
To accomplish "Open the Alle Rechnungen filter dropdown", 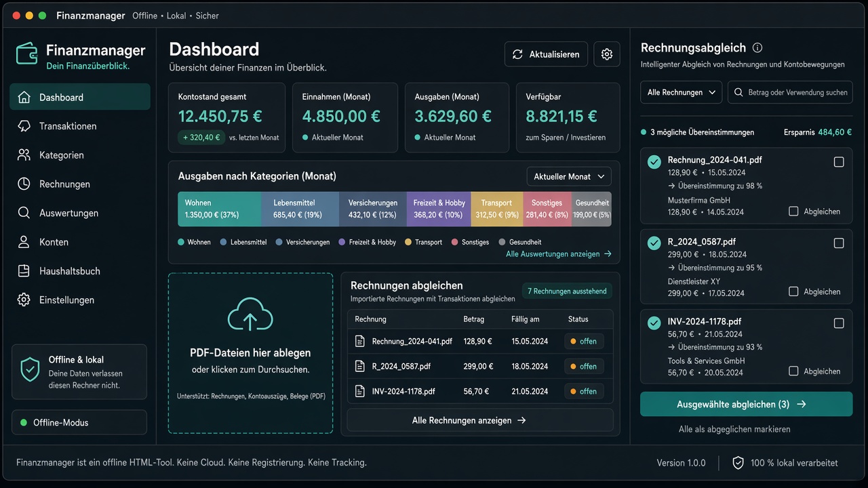I will pyautogui.click(x=681, y=92).
